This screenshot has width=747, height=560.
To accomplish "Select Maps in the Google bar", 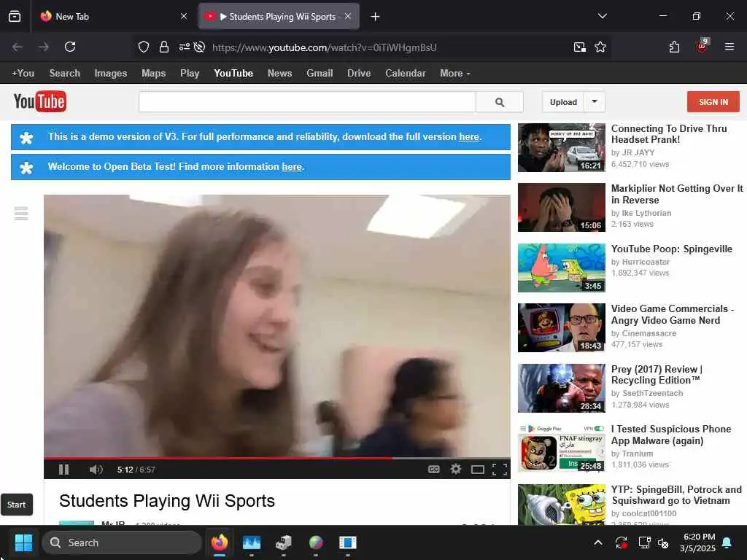I will click(x=153, y=74).
